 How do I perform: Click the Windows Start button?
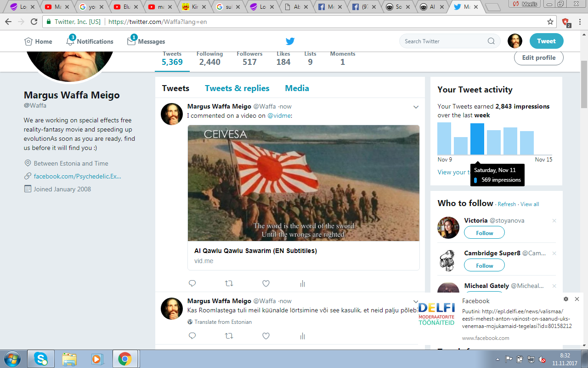click(x=12, y=358)
